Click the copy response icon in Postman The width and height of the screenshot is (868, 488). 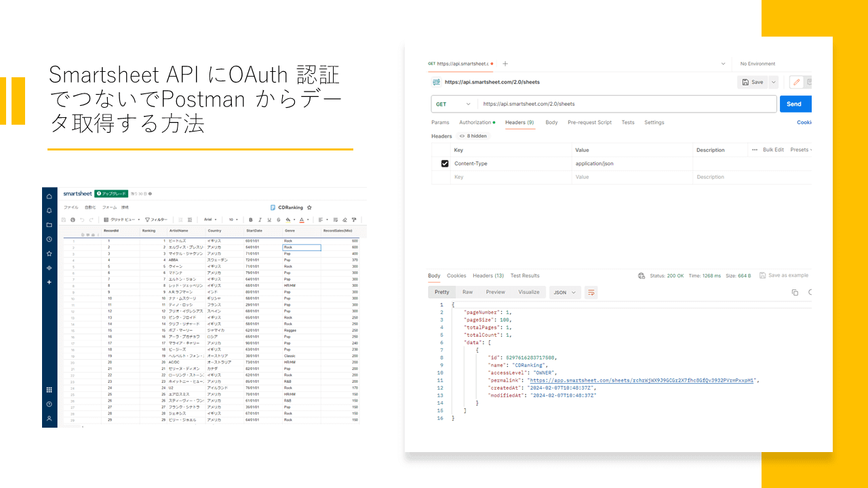point(793,292)
